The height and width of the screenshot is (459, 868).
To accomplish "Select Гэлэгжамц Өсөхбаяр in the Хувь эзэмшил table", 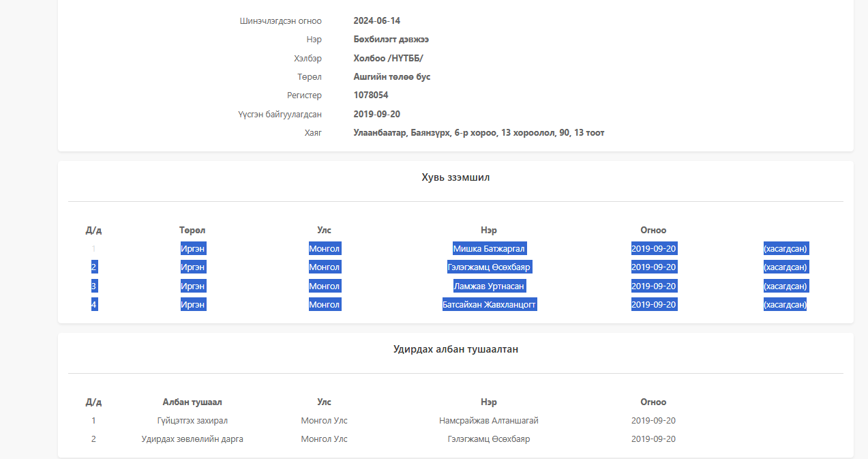I will coord(489,267).
